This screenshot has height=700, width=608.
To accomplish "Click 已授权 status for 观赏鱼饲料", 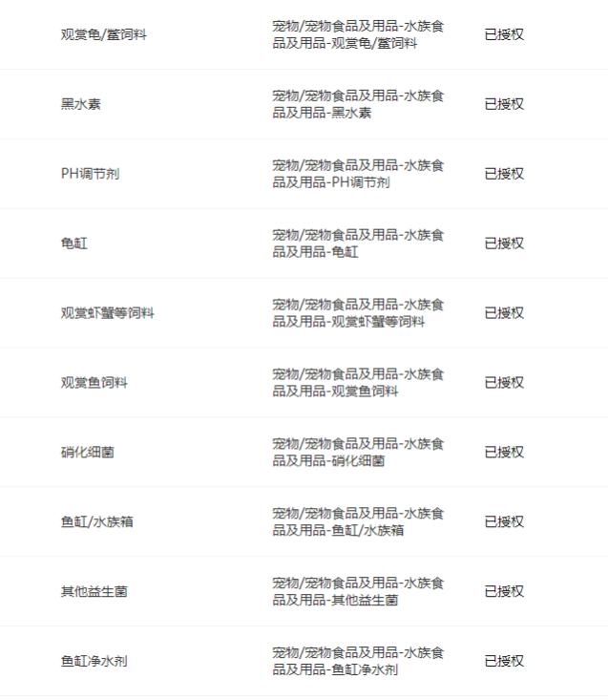I will tap(504, 383).
